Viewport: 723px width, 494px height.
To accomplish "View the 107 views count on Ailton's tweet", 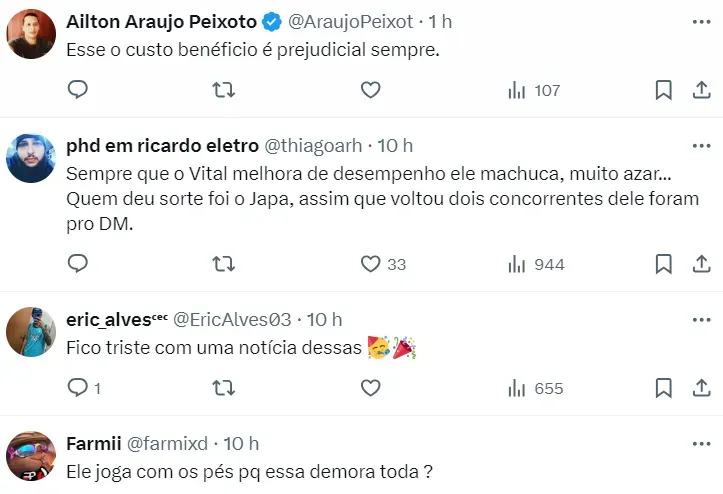I will pos(534,90).
